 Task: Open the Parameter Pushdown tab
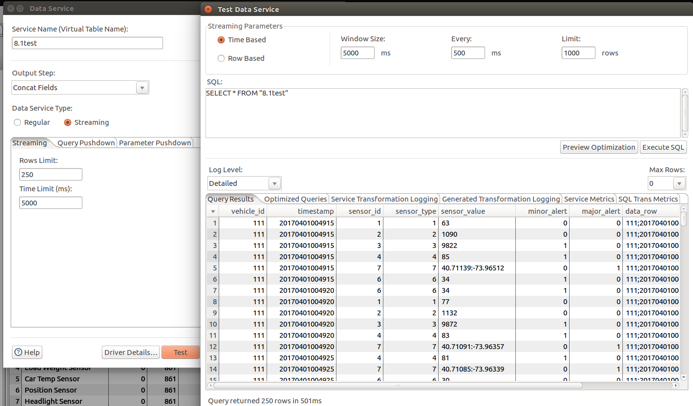[154, 143]
